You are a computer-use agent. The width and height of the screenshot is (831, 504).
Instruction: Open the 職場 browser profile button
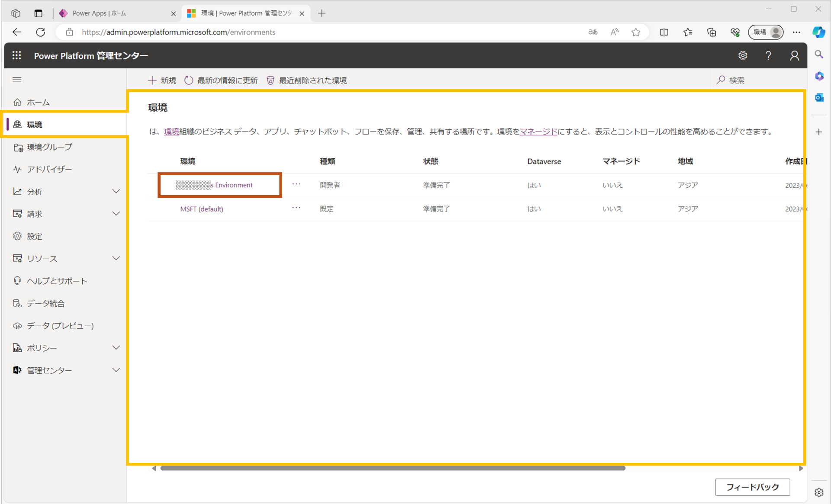click(x=766, y=32)
